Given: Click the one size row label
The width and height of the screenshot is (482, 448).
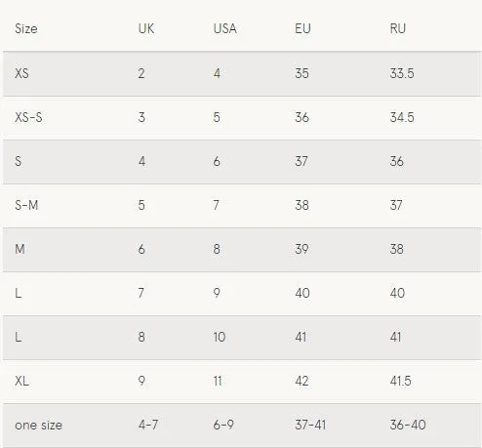Looking at the screenshot, I should (38, 425).
